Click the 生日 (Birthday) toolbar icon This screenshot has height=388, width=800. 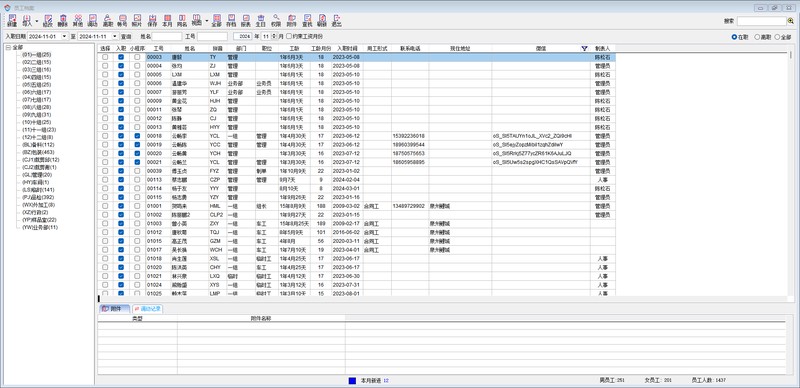click(261, 20)
